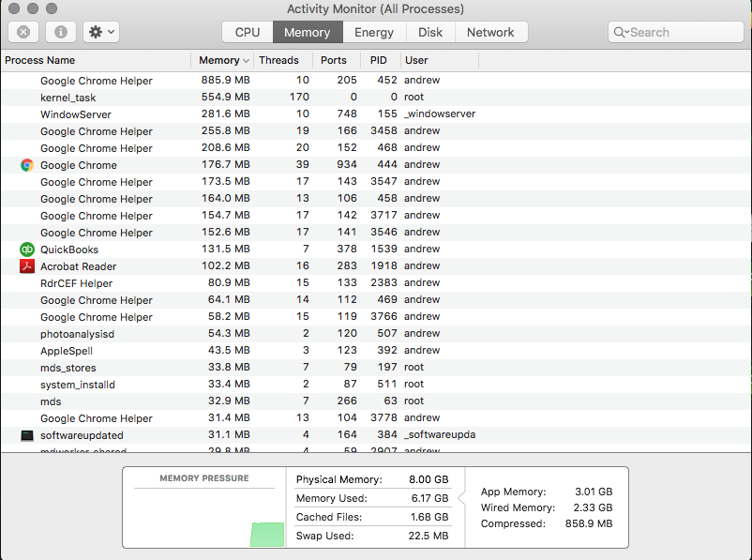
Task: Click the Physical Memory 8.00 GB value
Action: click(x=429, y=479)
